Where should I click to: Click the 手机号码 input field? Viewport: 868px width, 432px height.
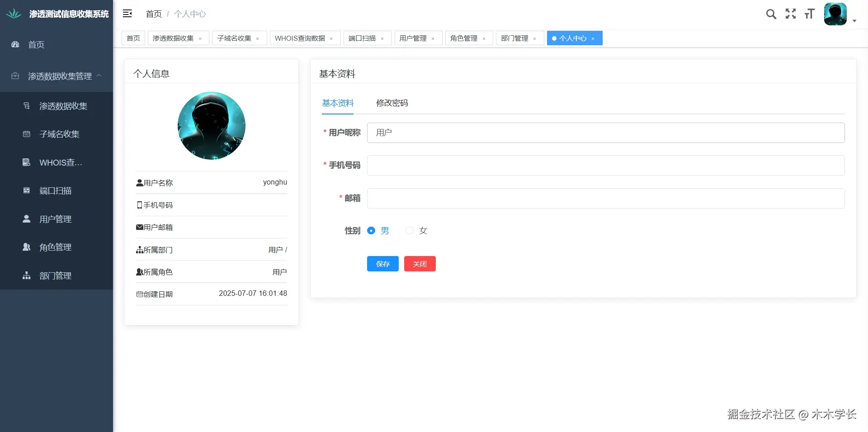605,165
